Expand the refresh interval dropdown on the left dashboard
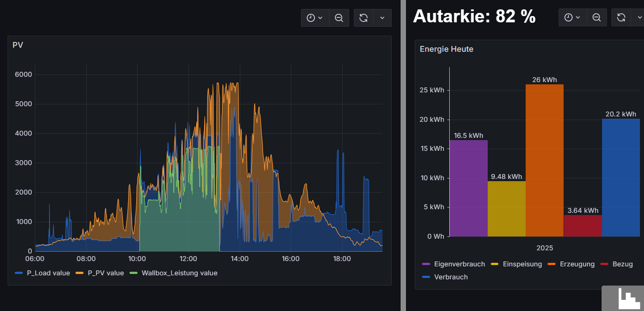This screenshot has height=311, width=644. [x=382, y=18]
